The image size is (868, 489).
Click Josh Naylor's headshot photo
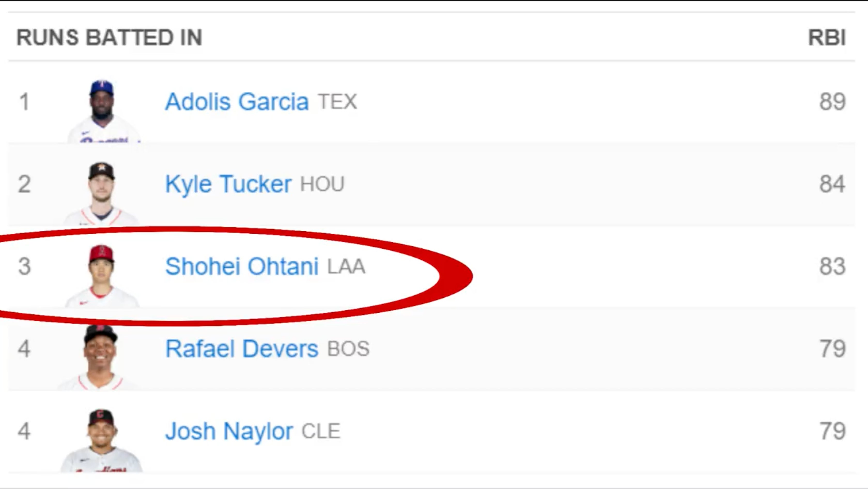click(x=101, y=440)
